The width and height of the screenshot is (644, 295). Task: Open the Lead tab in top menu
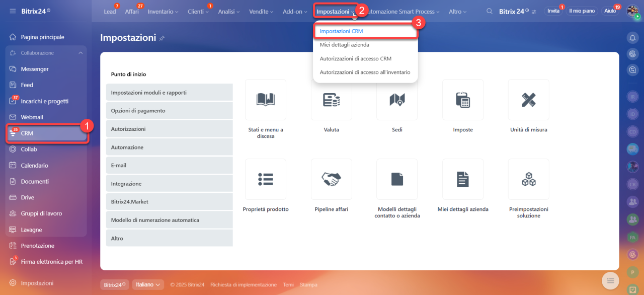[110, 12]
